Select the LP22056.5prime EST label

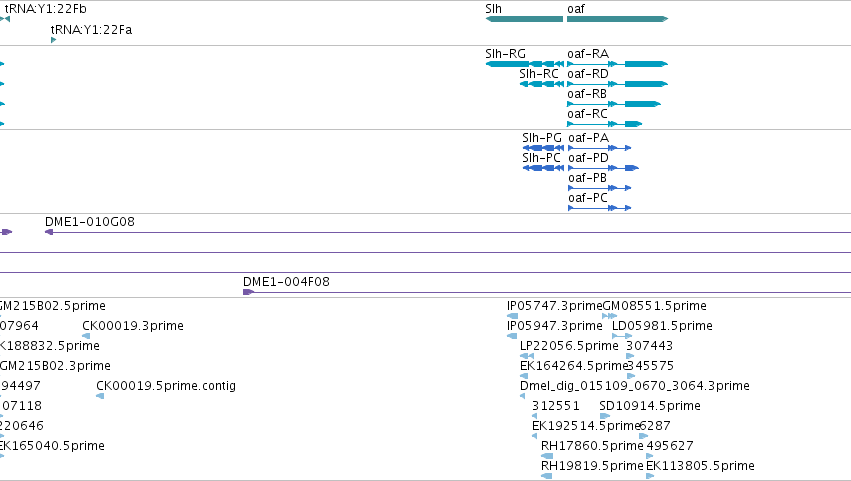click(x=569, y=346)
